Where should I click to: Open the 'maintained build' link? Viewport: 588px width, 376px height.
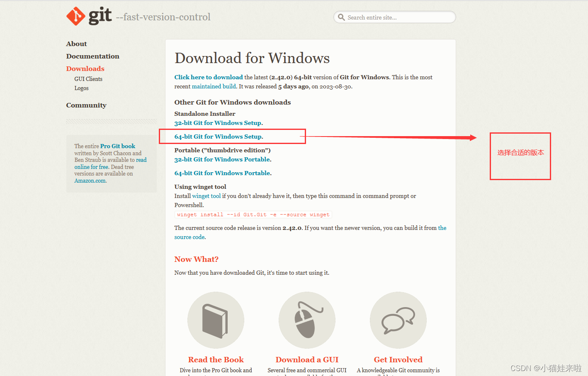[x=214, y=86]
